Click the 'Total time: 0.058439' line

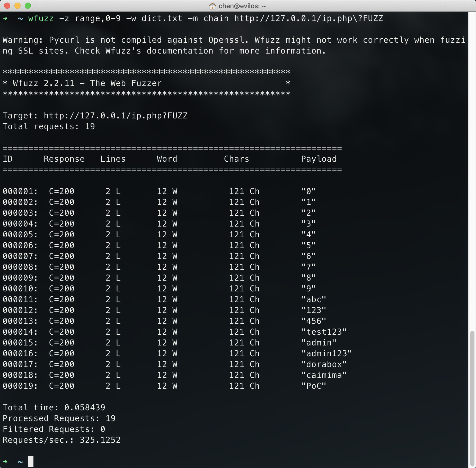click(x=54, y=408)
